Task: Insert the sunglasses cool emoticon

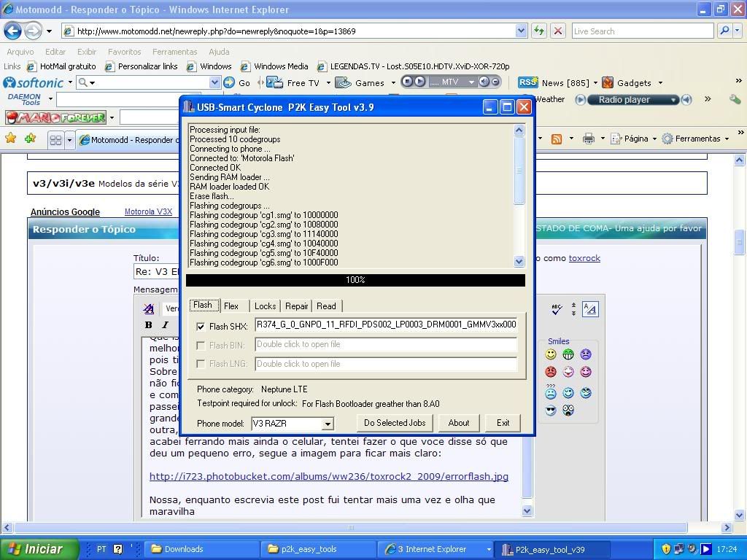Action: click(551, 410)
